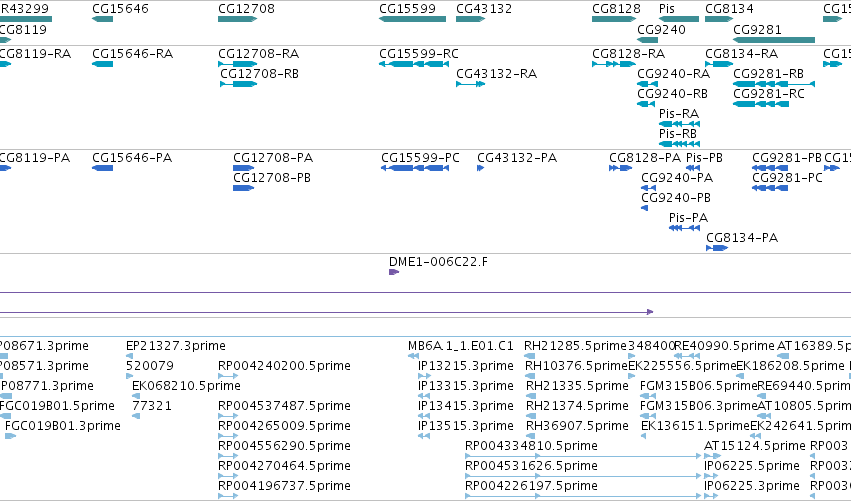Screen dimensions: 851x501
Task: Click transcript label CG8128-RA
Action: click(628, 53)
